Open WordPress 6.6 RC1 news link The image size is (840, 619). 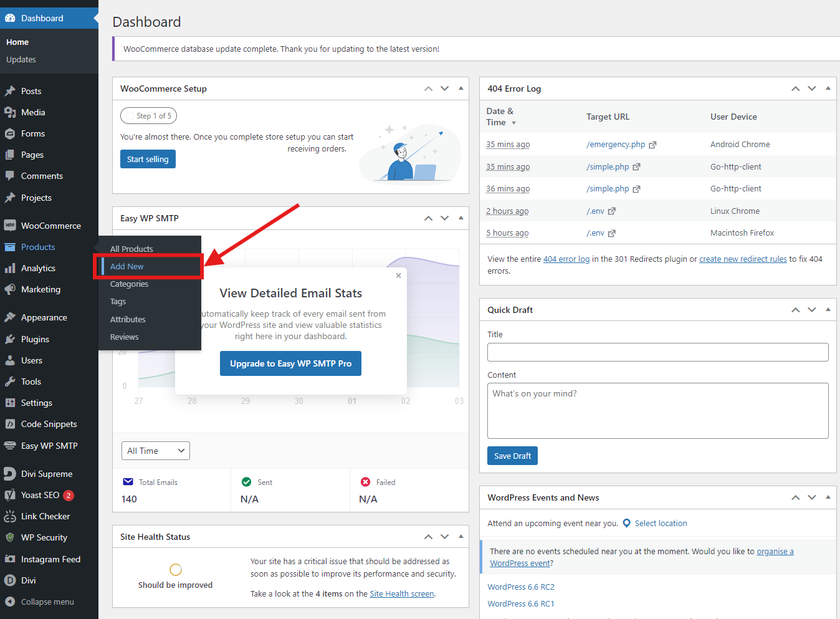click(521, 603)
